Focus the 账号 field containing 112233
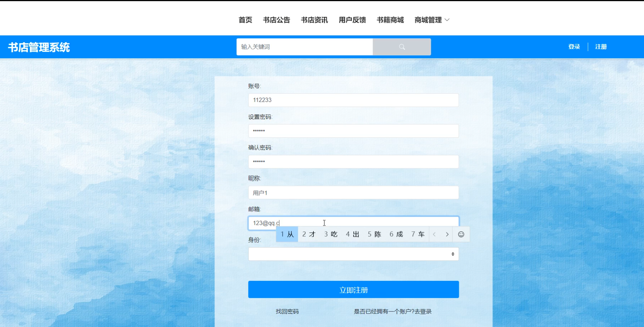Viewport: 644px width, 327px height. click(x=353, y=100)
